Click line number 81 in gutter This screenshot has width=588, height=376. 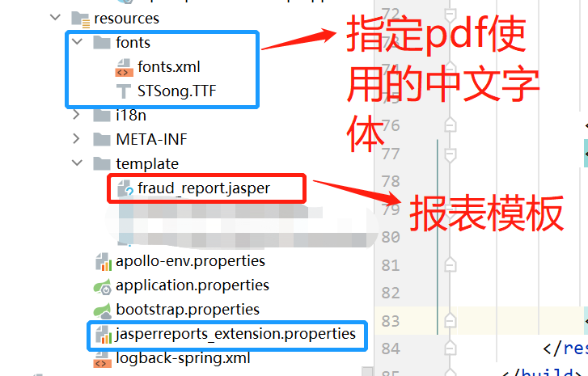coord(391,265)
